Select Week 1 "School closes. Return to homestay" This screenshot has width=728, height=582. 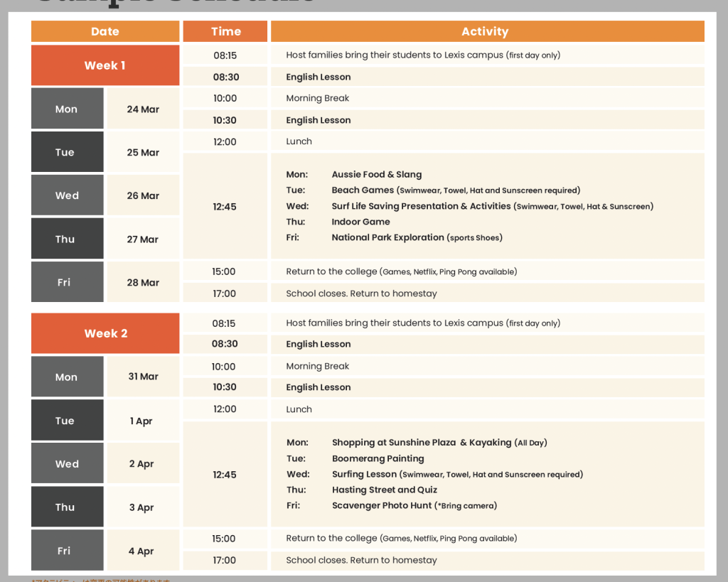pos(361,293)
